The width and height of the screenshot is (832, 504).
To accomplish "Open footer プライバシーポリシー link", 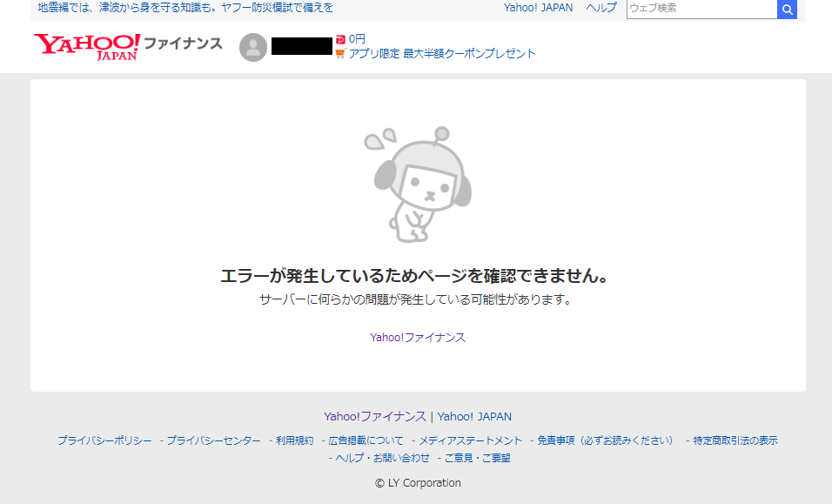I will 104,440.
